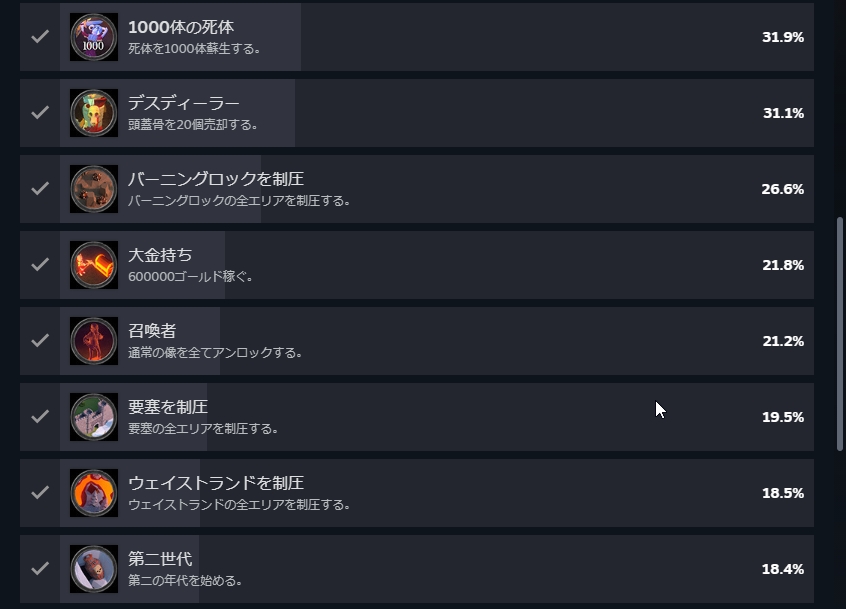Viewport: 846px width, 609px height.
Task: Click the description 600000ゴールド稼ぐ。
Action: 191,277
